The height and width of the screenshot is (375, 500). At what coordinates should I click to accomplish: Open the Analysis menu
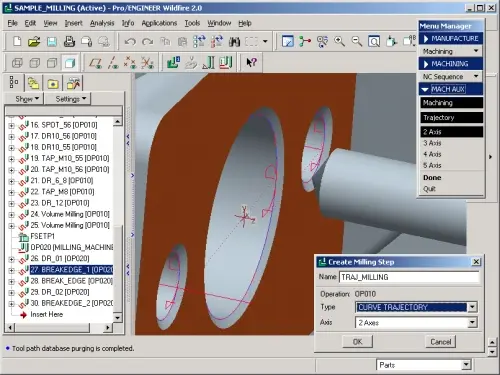coord(102,23)
